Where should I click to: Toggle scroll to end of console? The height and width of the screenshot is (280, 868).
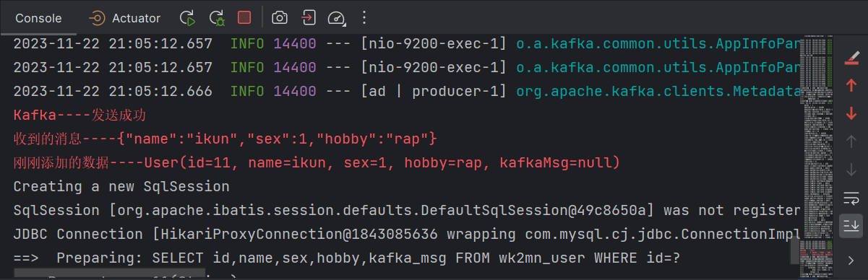coord(851,226)
